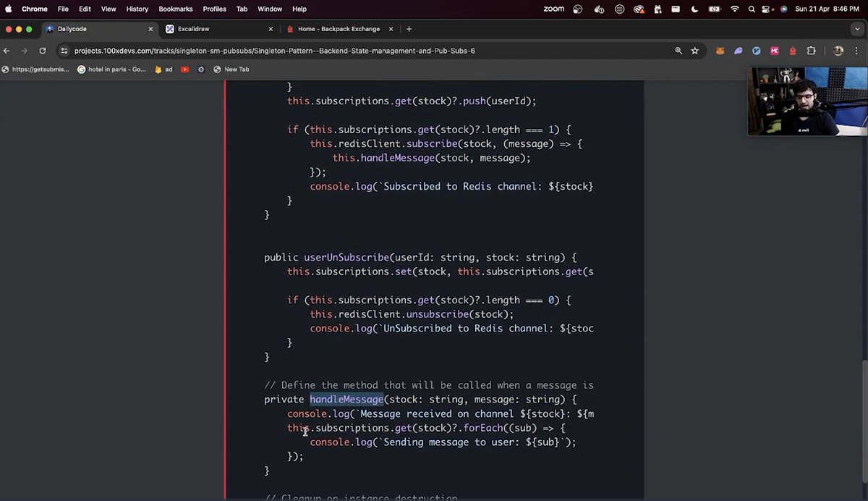Viewport: 868px width, 501px height.
Task: Click the '// Define the method' comment
Action: (429, 385)
